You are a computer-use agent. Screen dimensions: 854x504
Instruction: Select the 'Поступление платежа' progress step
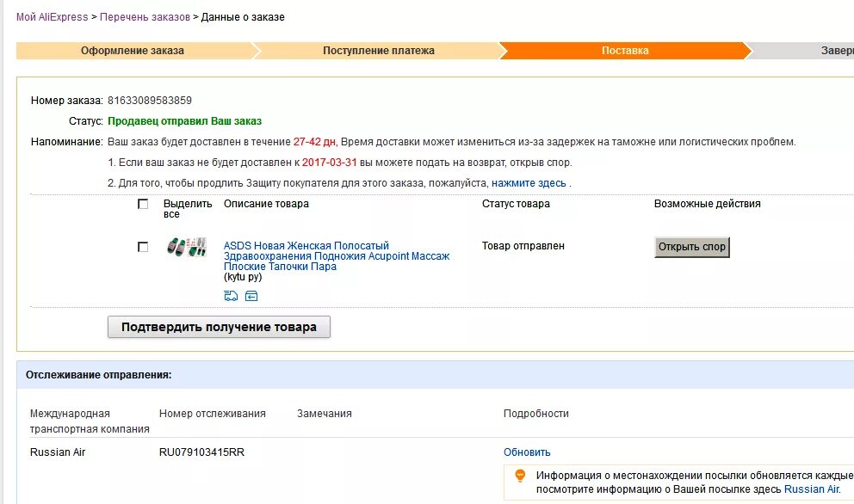click(x=379, y=51)
